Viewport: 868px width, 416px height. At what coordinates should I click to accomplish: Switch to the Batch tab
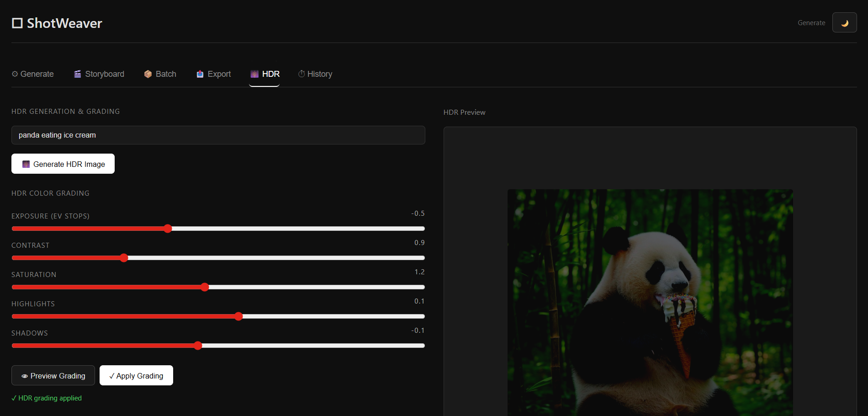[x=160, y=74]
